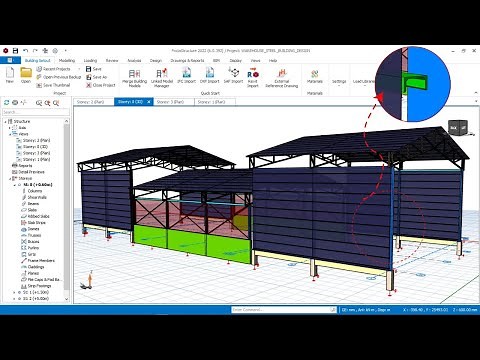
Task: Click the Recent Projects button
Action: 53,69
